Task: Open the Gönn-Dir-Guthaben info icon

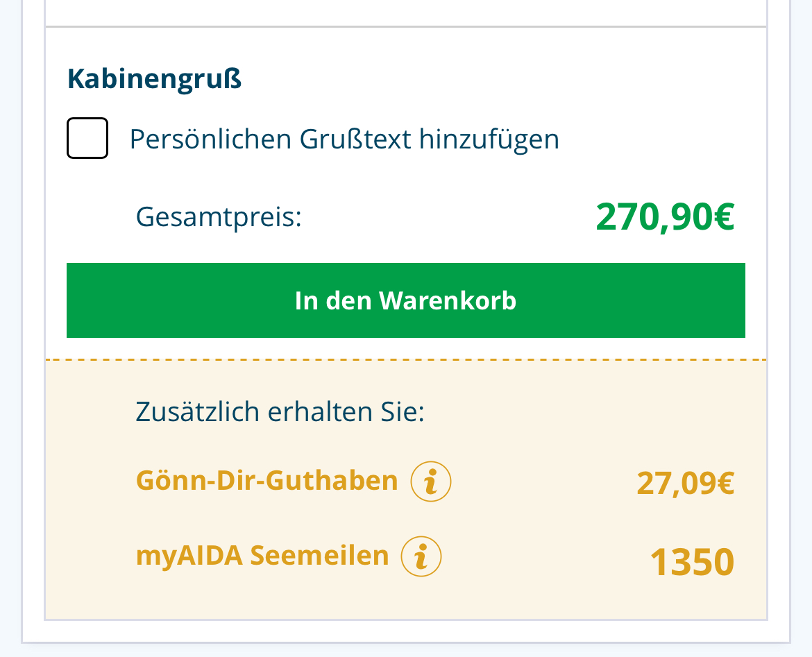Action: [x=431, y=481]
